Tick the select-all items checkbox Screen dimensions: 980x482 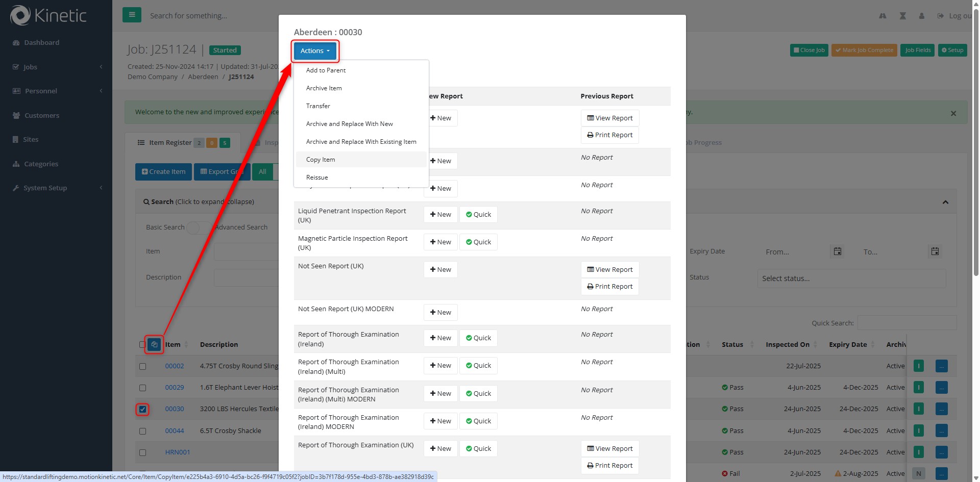click(x=142, y=345)
